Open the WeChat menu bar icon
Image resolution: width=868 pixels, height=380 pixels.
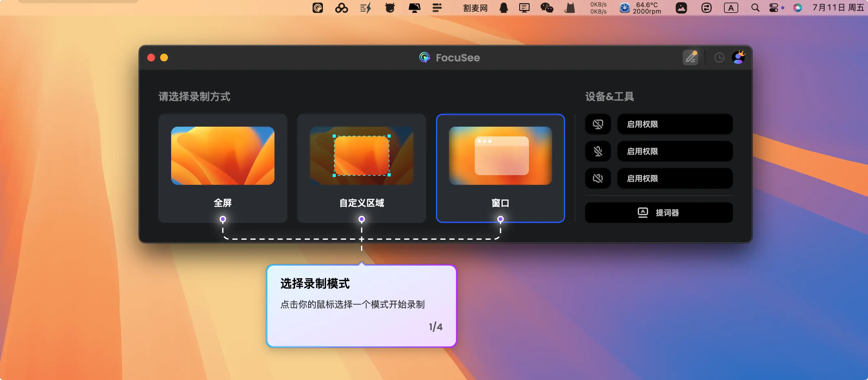click(x=547, y=8)
